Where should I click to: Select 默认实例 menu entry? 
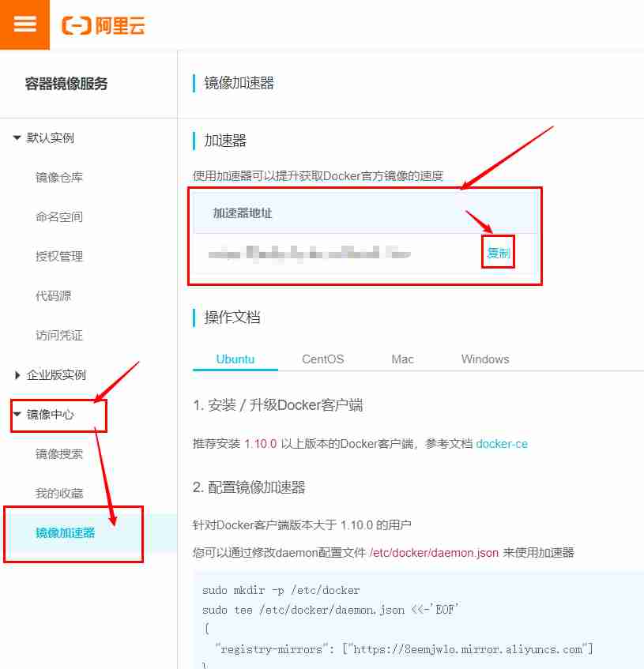click(50, 137)
